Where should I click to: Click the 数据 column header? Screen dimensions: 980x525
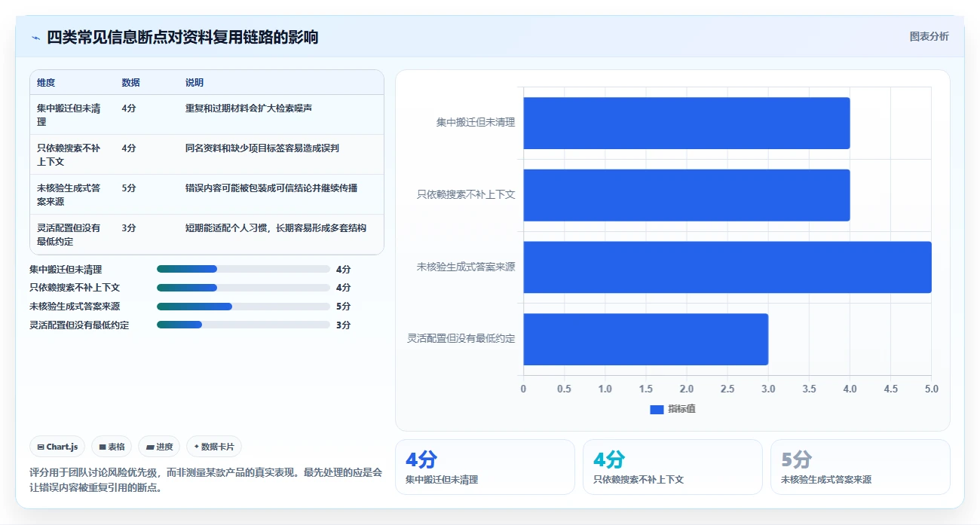point(130,83)
